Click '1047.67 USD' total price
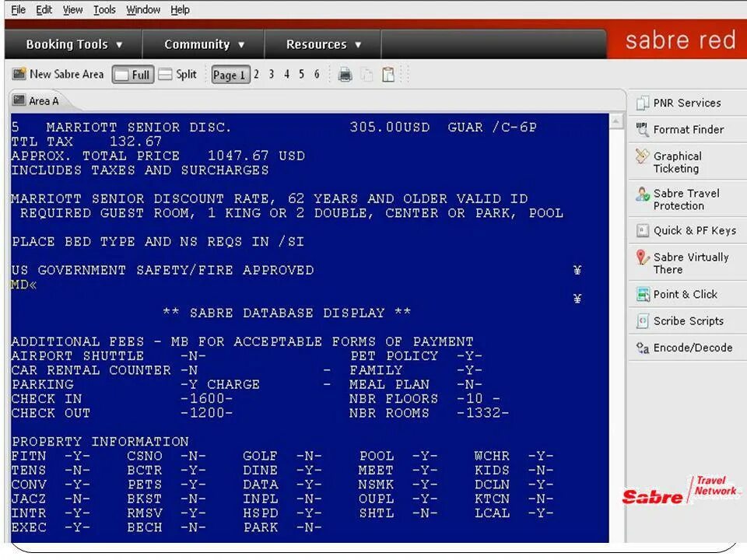This screenshot has width=747, height=560. tap(256, 156)
